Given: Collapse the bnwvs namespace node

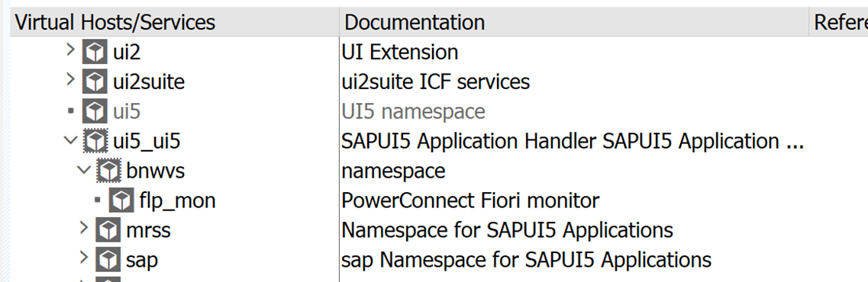Looking at the screenshot, I should pyautogui.click(x=84, y=170).
